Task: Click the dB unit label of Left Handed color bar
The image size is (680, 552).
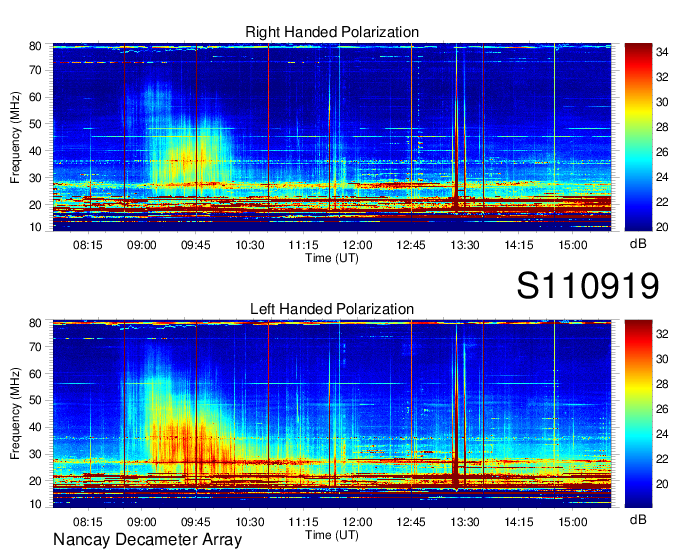Action: 638,519
